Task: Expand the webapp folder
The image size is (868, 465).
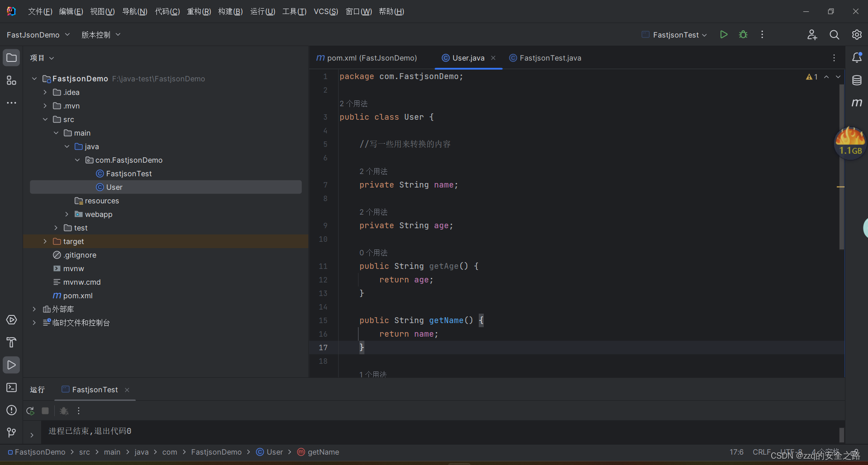Action: 67,214
